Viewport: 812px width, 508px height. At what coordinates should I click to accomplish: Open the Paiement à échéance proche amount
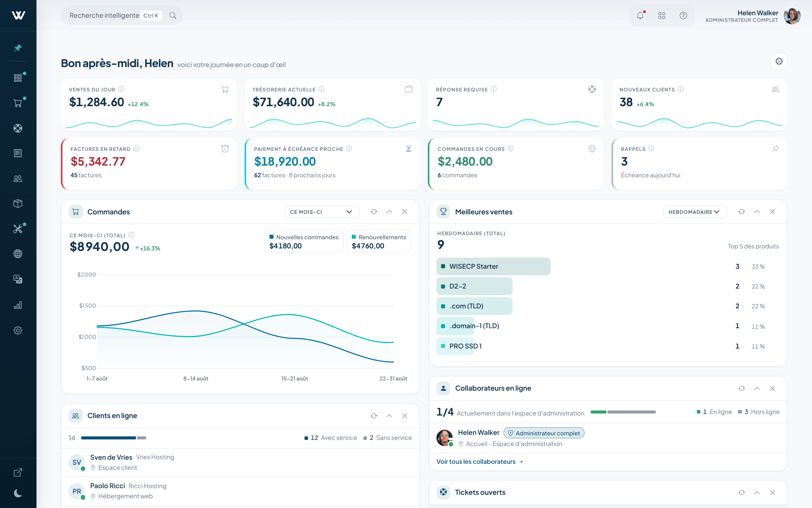(285, 162)
